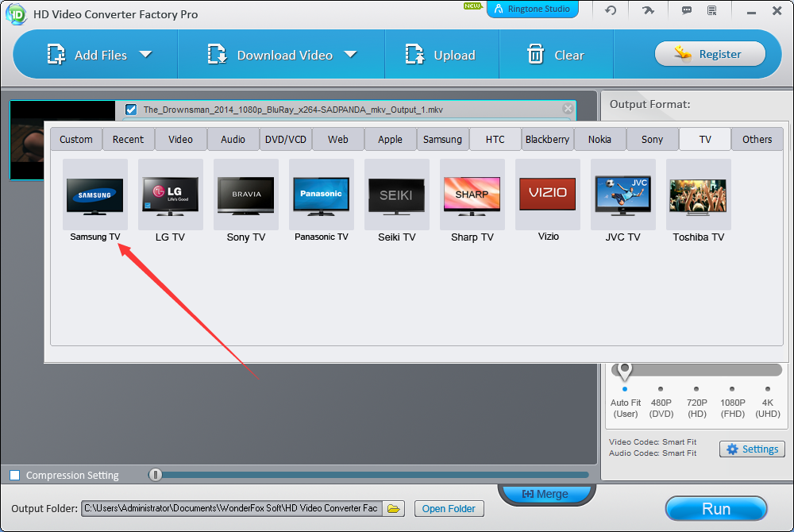Open the Audio format tab
794x532 pixels.
[233, 139]
